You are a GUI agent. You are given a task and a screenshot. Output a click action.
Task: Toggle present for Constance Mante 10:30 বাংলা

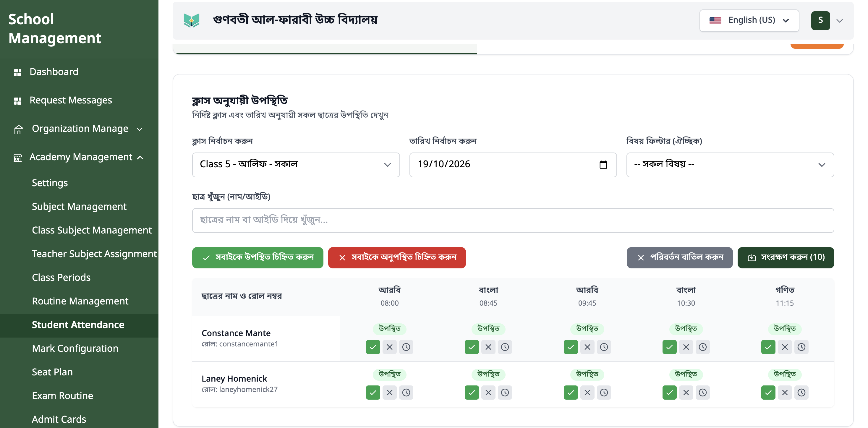670,347
